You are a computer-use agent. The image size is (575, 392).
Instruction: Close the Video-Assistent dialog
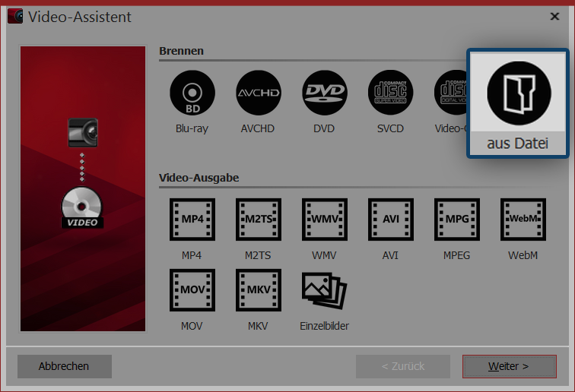point(554,16)
